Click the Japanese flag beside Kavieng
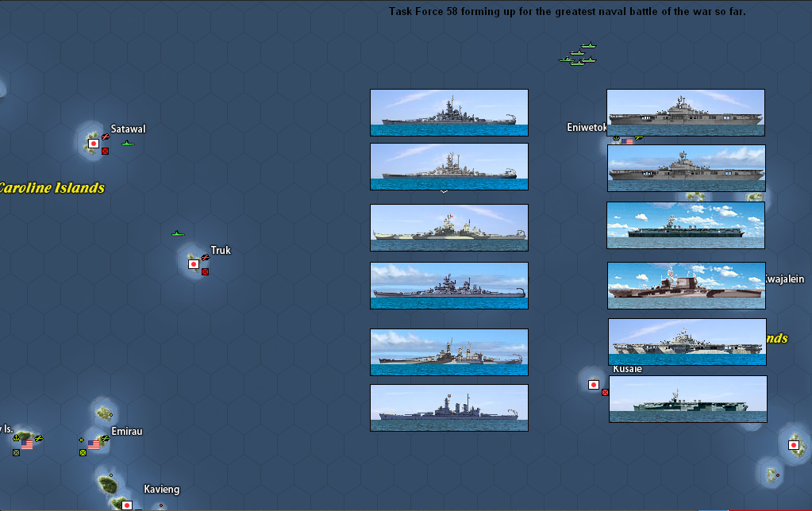 [126, 505]
